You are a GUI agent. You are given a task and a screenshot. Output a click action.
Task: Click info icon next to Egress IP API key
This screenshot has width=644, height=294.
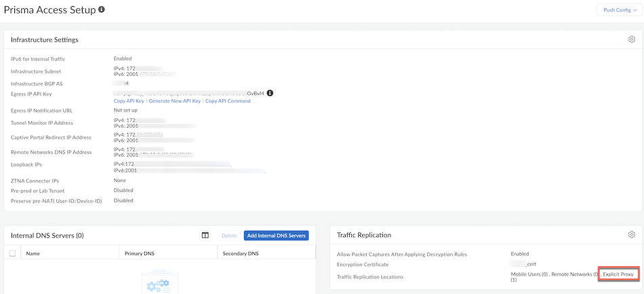click(270, 92)
